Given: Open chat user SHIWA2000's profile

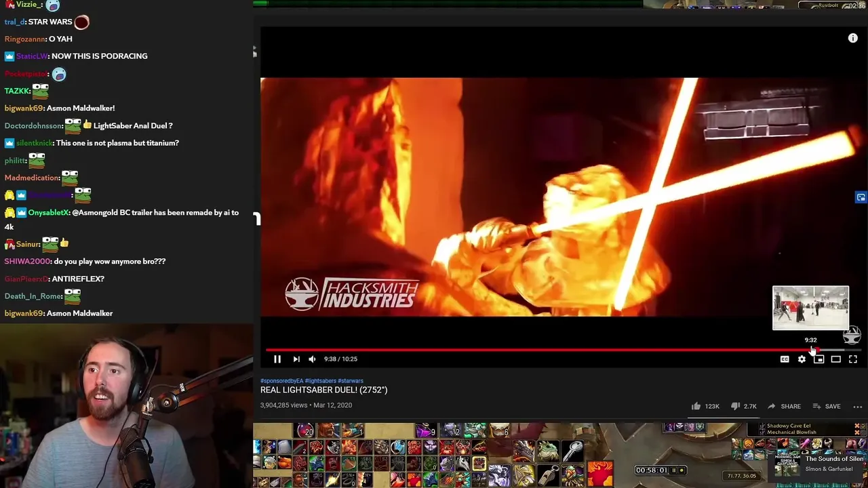Looking at the screenshot, I should pos(27,261).
